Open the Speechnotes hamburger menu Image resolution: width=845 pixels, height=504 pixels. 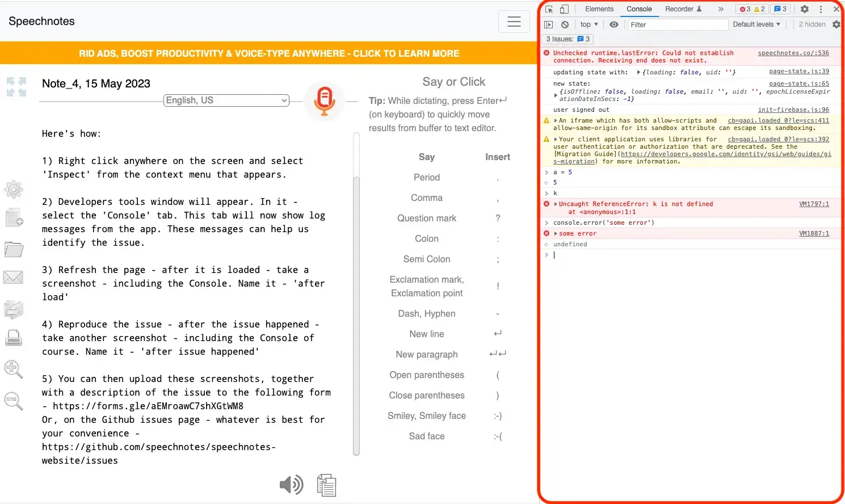pyautogui.click(x=514, y=22)
